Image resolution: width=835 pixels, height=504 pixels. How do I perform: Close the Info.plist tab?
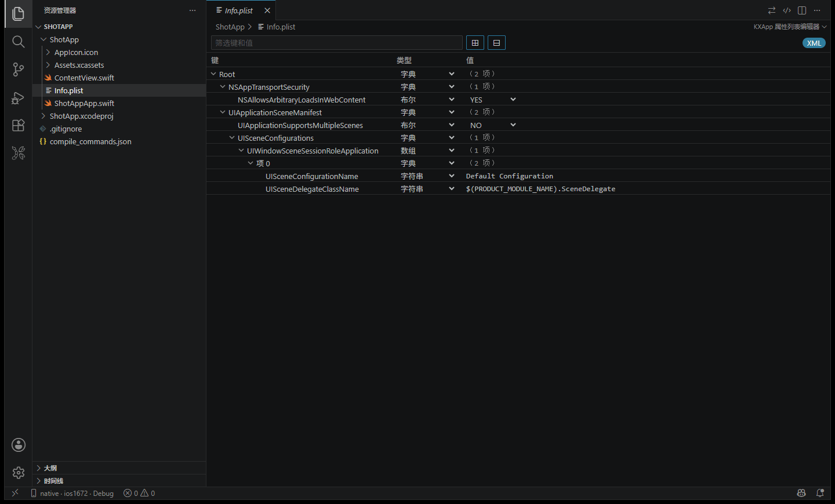(267, 10)
